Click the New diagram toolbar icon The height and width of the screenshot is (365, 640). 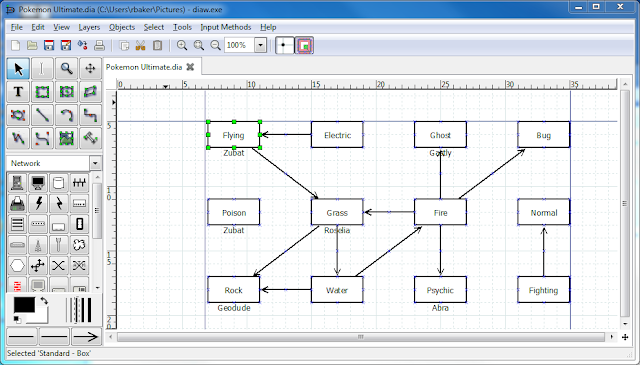[16, 45]
